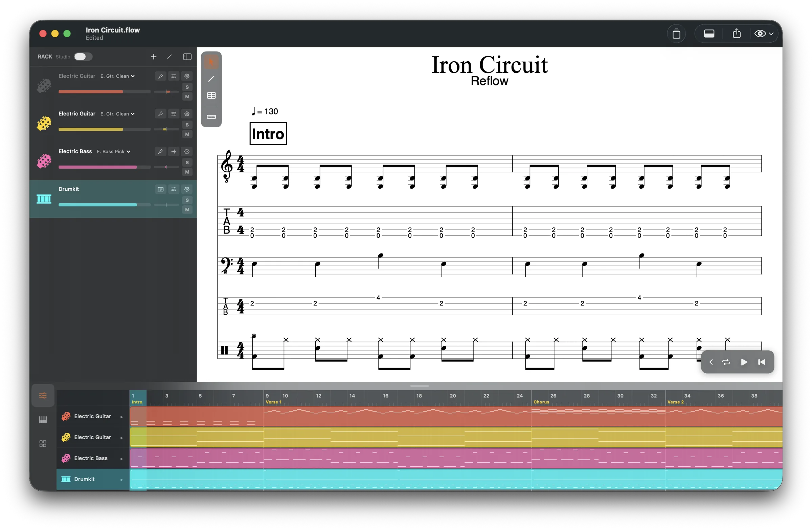The height and width of the screenshot is (530, 812).
Task: Open the E. Bass Pick sound dropdown
Action: coord(114,151)
